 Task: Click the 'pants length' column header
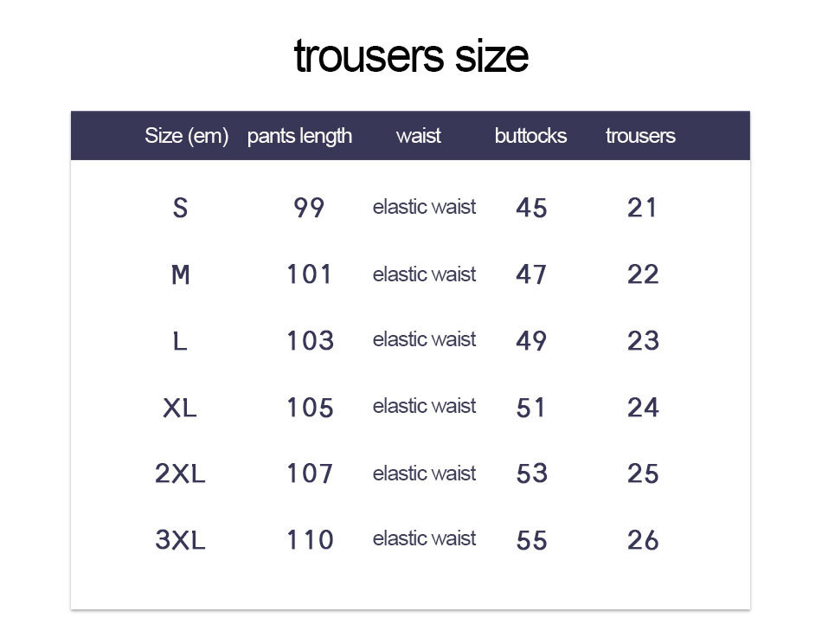pos(299,137)
